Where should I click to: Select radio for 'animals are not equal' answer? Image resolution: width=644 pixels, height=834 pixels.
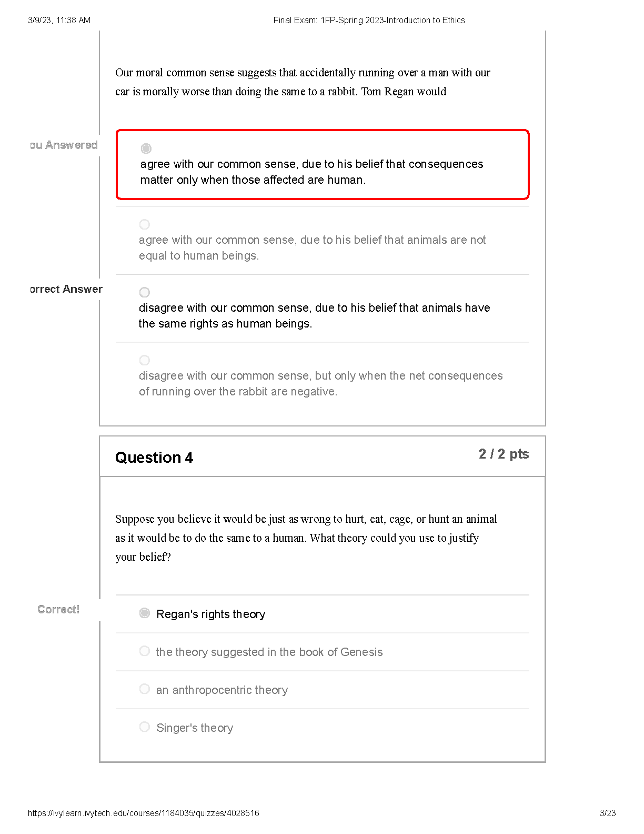145,224
